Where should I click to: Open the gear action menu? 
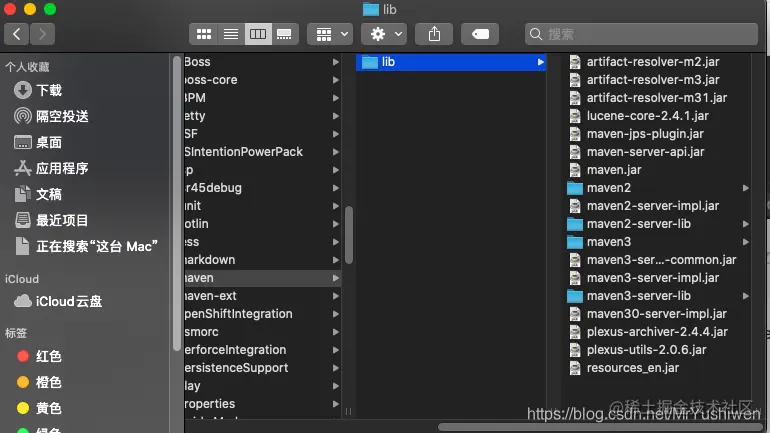point(384,34)
